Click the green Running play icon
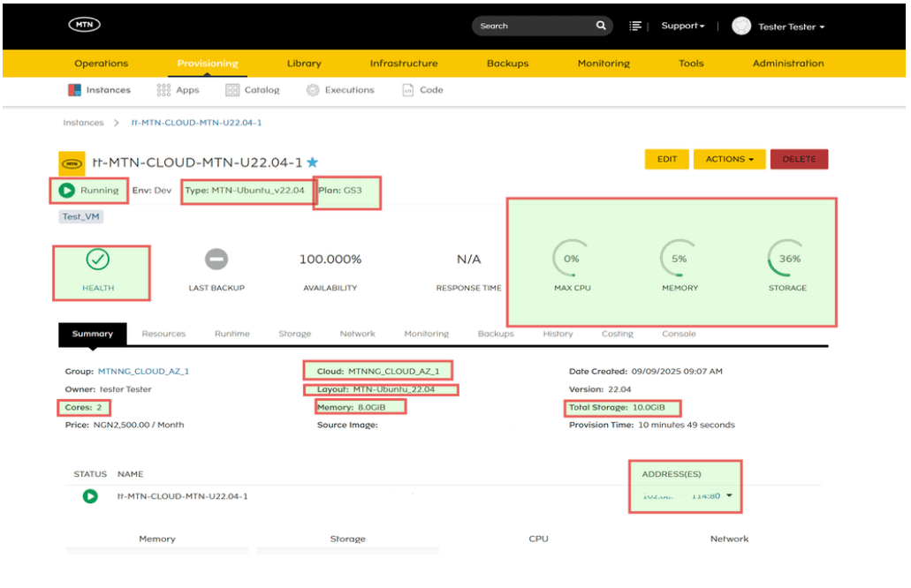This screenshot has height=588, width=911. point(67,191)
